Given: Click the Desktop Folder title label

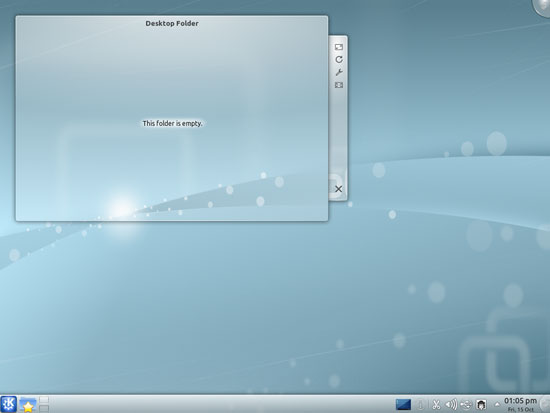Looking at the screenshot, I should [172, 24].
